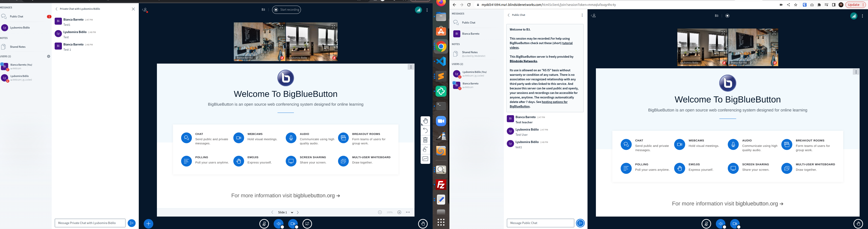
Task: Select Lyubomira Bidilo in left user list
Action: 26,78
